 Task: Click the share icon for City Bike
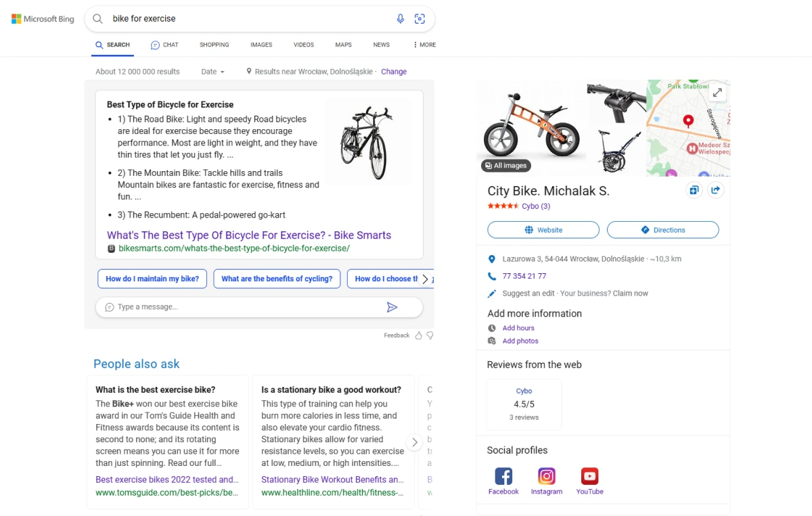(x=715, y=191)
